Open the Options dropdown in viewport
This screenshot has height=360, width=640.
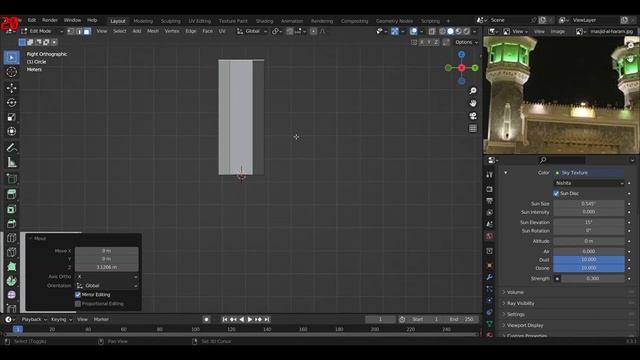click(x=466, y=42)
